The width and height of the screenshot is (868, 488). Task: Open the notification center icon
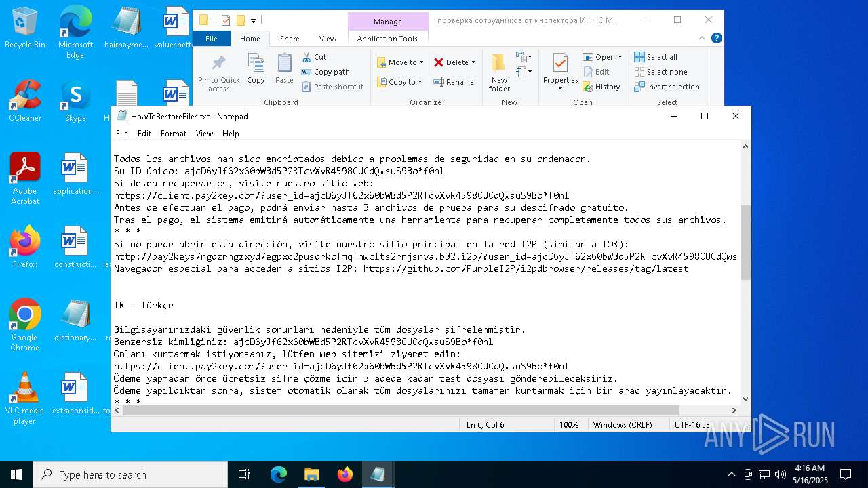tap(846, 474)
